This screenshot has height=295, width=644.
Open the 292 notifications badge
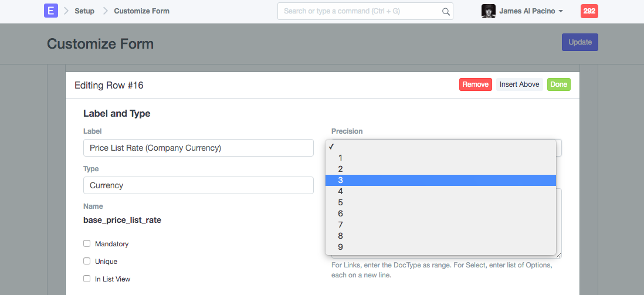(x=589, y=11)
